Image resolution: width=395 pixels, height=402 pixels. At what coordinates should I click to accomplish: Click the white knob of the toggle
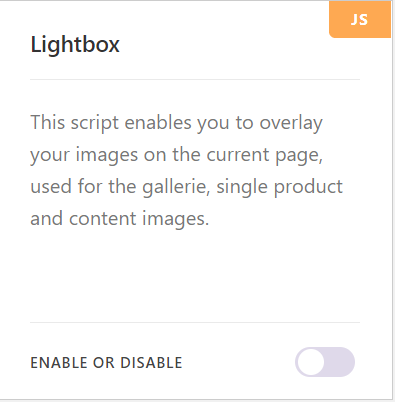click(x=311, y=362)
